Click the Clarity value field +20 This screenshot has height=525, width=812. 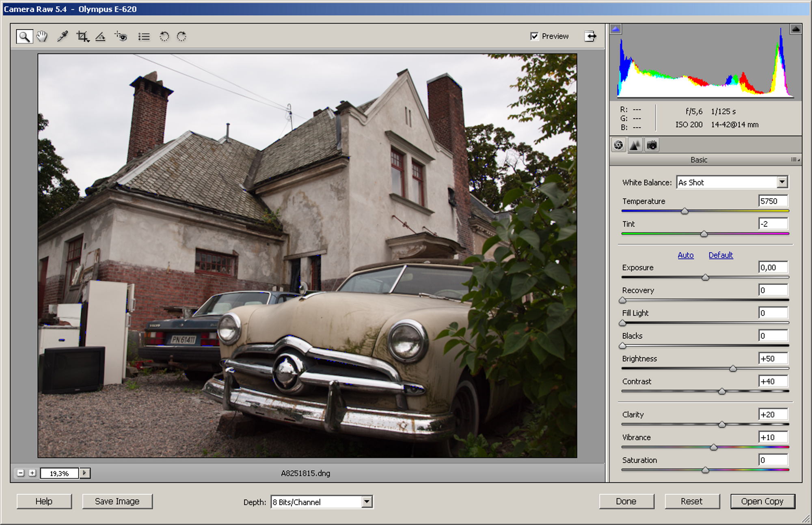click(773, 415)
